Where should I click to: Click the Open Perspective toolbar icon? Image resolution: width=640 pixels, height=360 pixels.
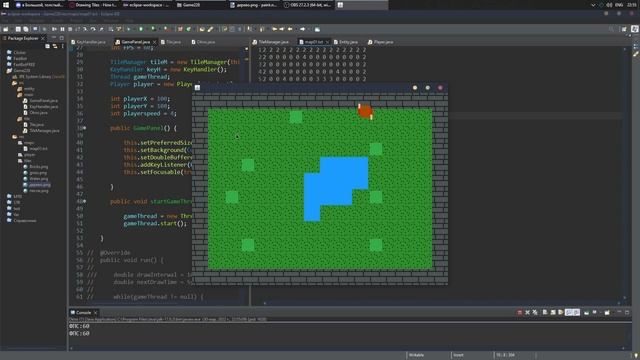pyautogui.click(x=624, y=29)
